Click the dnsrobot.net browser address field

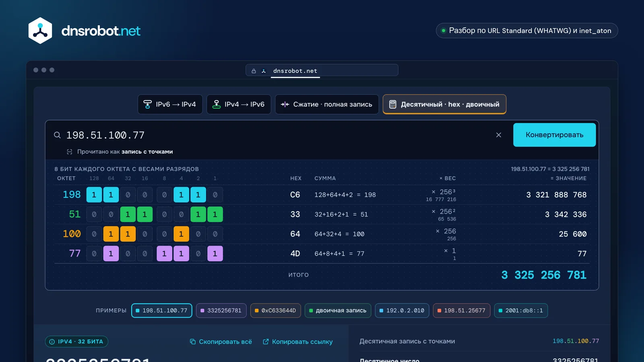point(322,70)
